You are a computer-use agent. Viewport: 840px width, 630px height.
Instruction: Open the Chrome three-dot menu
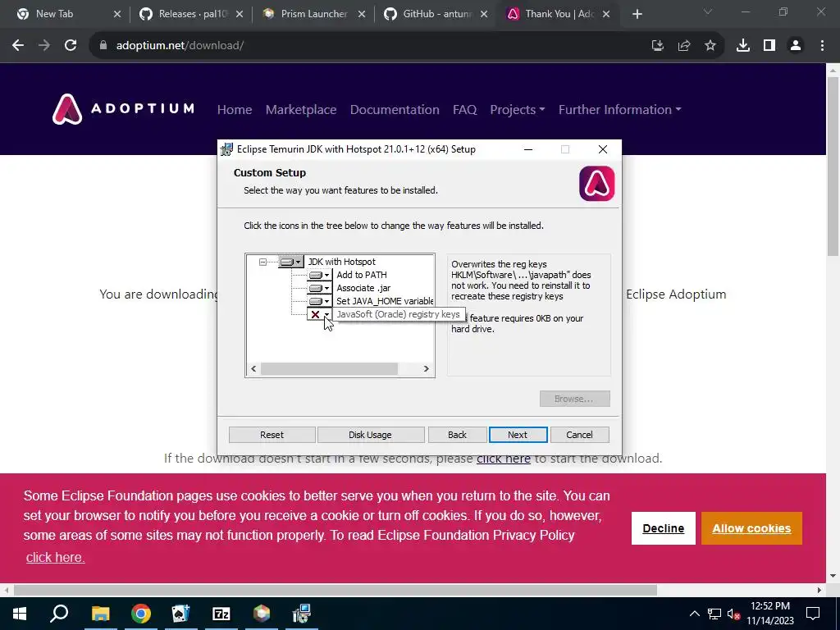click(822, 46)
